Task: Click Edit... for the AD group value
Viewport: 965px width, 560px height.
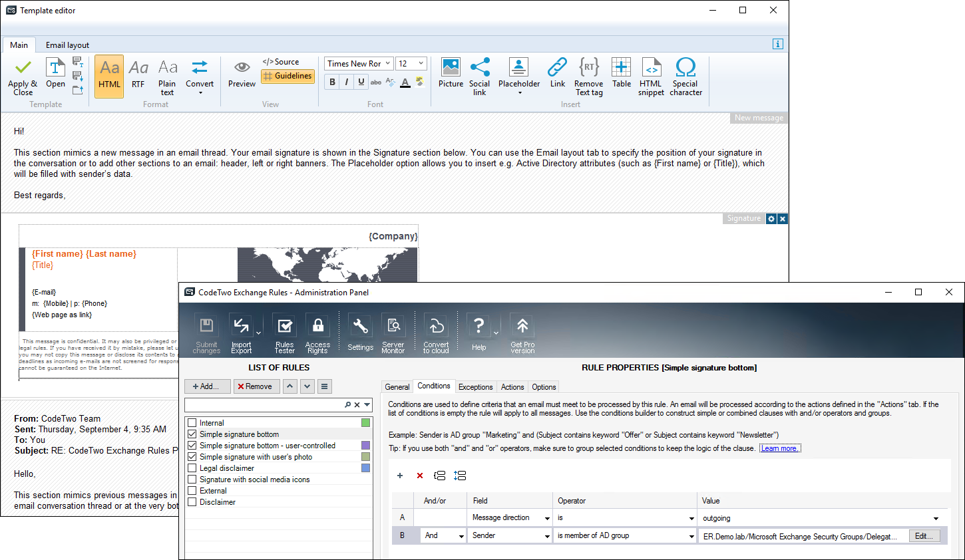Action: (924, 536)
